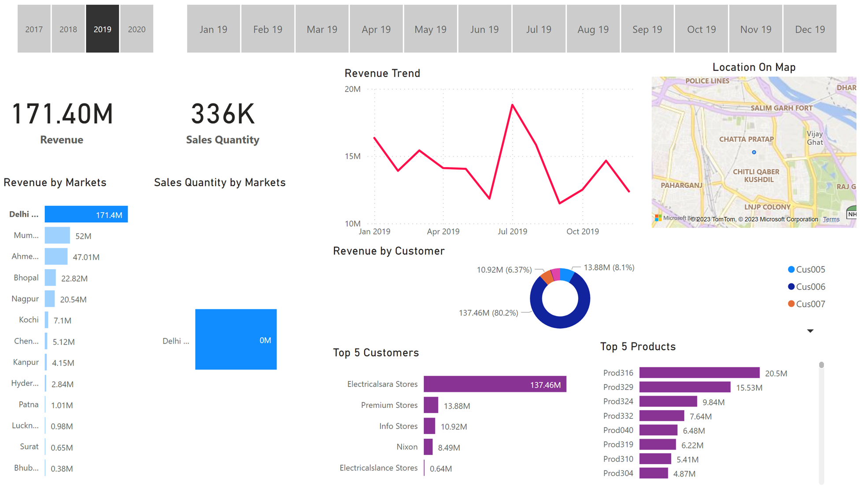The width and height of the screenshot is (868, 495).
Task: Select the Delhi bar in Revenue by Markets
Action: point(86,214)
